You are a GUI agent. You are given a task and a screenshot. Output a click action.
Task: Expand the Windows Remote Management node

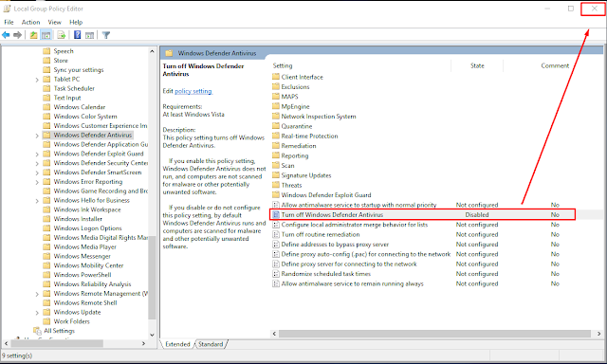coord(37,295)
